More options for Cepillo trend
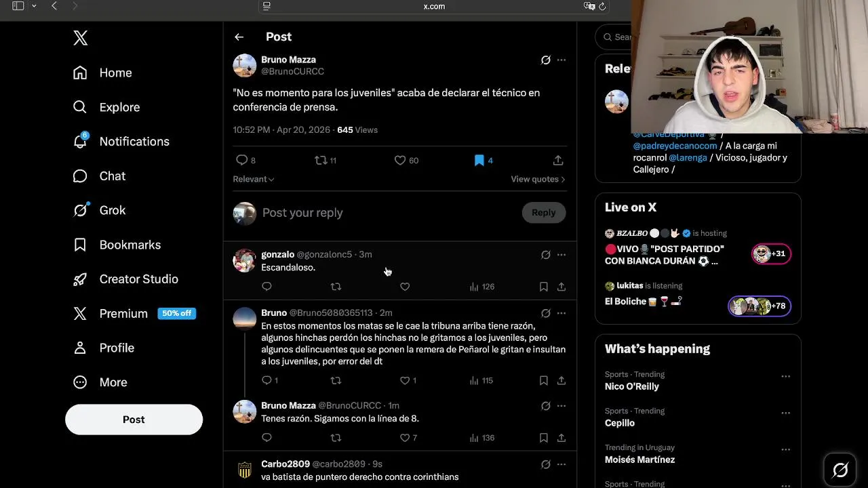Viewport: 868px width, 488px height. pyautogui.click(x=785, y=413)
